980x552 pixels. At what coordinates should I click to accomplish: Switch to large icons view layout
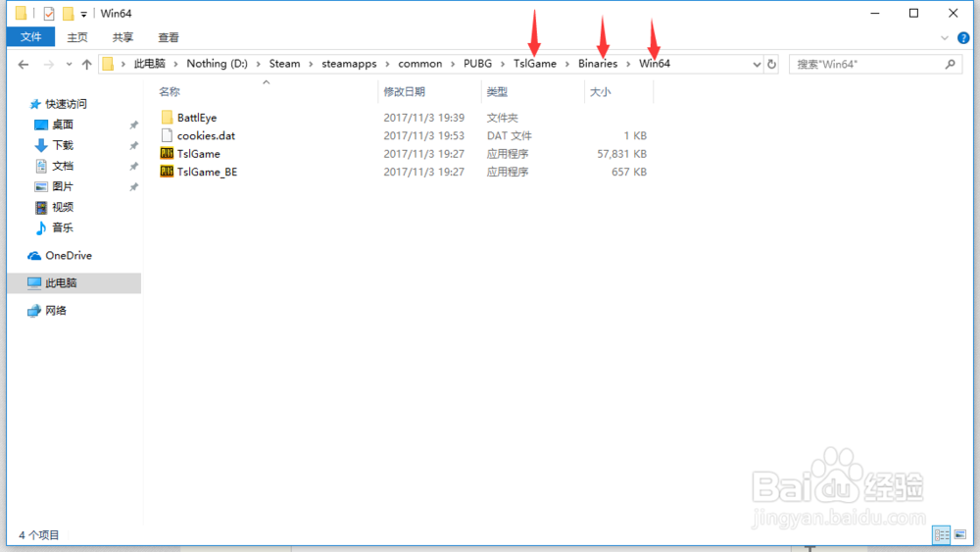tap(960, 534)
